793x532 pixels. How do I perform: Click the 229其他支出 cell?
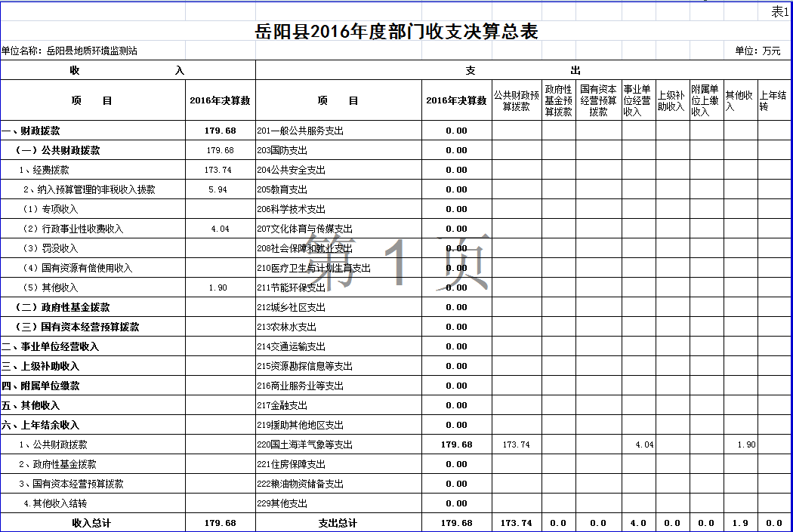click(282, 503)
